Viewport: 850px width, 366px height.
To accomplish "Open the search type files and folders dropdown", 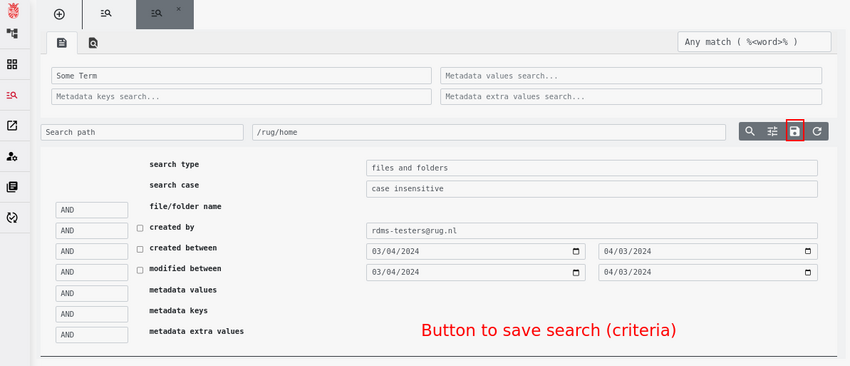I will (x=591, y=168).
